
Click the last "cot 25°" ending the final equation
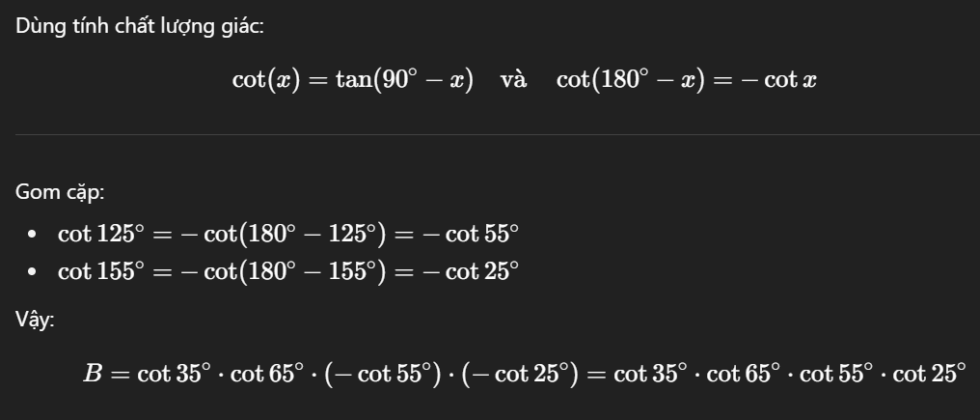pyautogui.click(x=928, y=374)
